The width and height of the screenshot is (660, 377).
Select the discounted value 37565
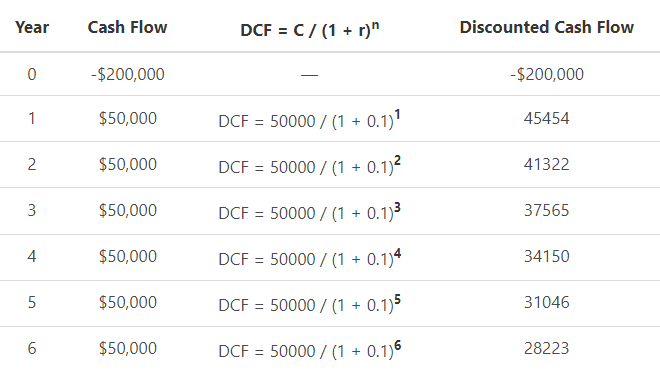[546, 210]
